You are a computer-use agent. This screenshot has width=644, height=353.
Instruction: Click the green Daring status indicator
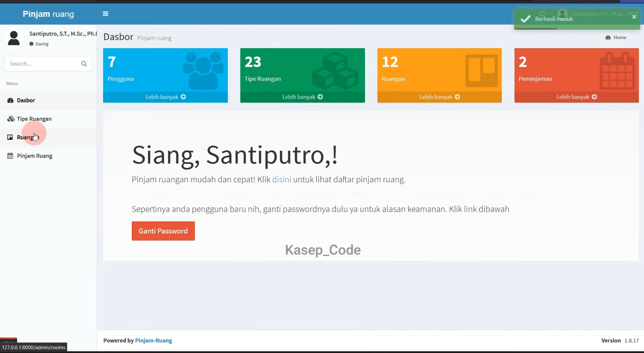click(31, 44)
